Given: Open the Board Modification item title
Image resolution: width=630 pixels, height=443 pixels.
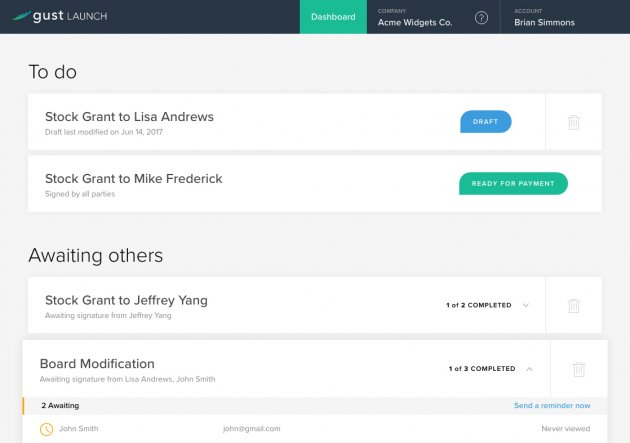Looking at the screenshot, I should pos(97,364).
